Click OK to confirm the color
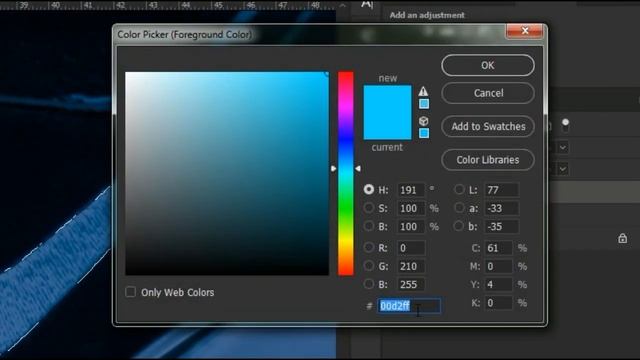Screen dimensions: 640x360 click(x=488, y=65)
